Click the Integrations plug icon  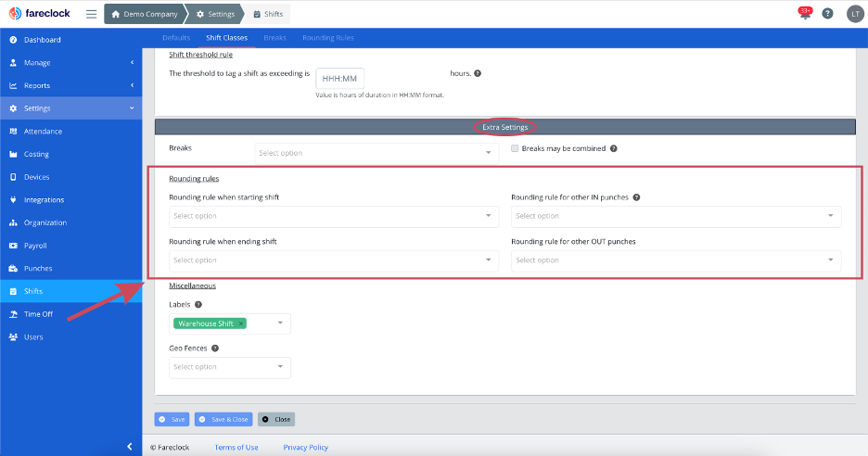pos(13,200)
